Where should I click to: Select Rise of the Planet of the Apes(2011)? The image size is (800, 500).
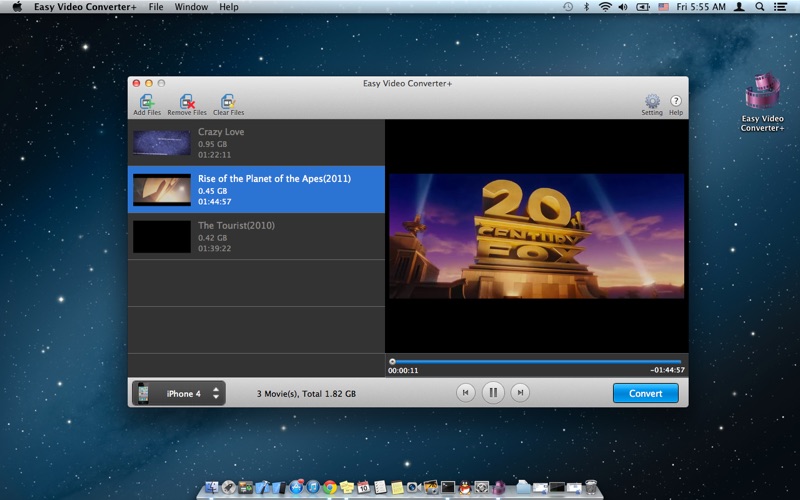tap(256, 189)
